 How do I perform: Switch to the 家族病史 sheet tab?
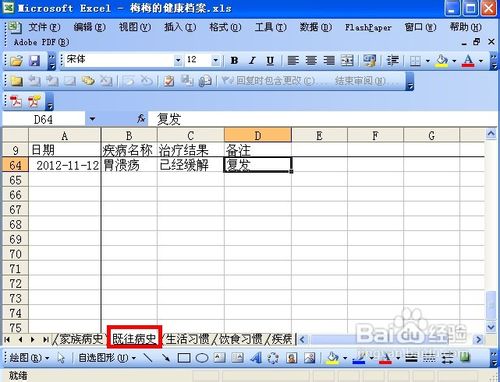(81, 339)
